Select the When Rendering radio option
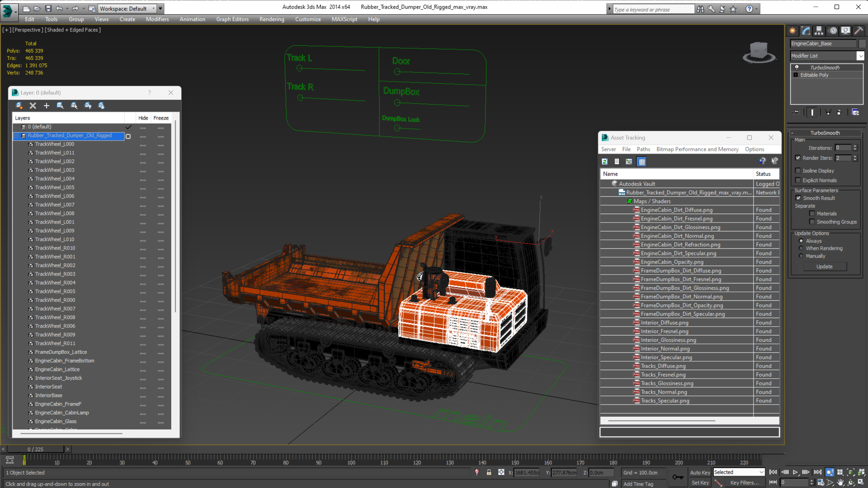868x488 pixels. click(801, 248)
